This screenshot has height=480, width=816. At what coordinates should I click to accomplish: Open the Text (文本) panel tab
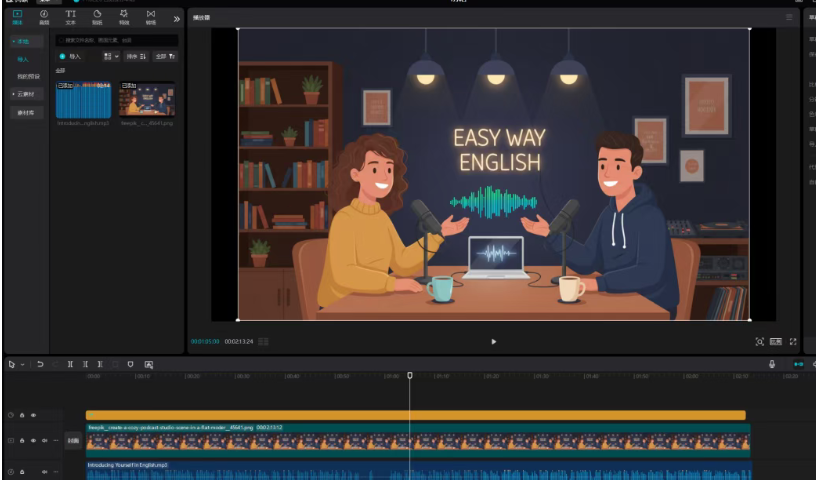[70, 17]
